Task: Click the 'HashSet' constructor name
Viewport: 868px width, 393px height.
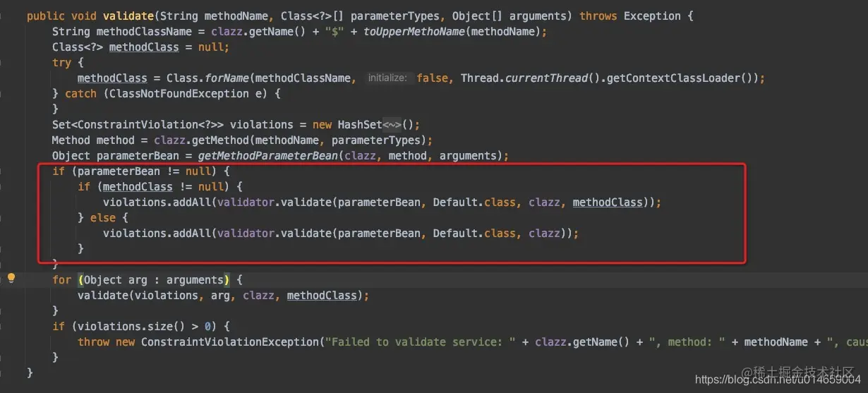Action: [x=360, y=125]
